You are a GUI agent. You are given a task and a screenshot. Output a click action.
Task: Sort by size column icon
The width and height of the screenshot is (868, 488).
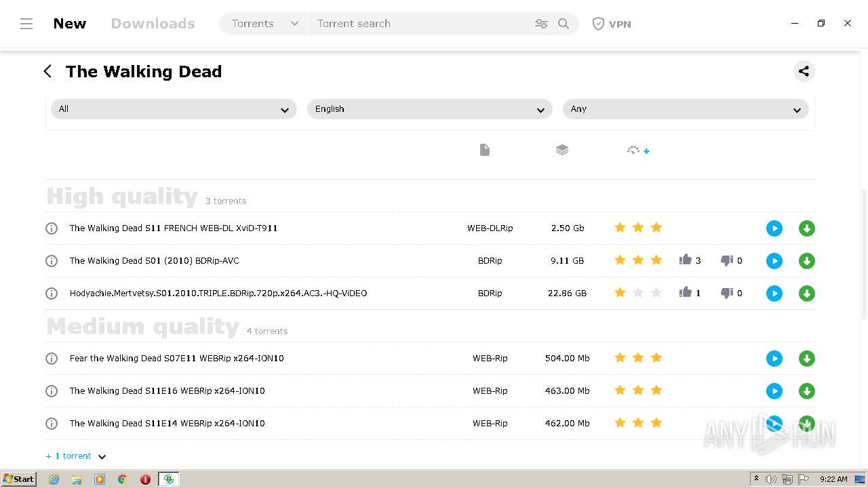561,150
